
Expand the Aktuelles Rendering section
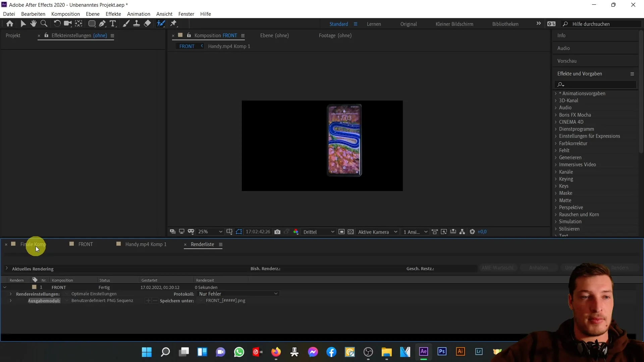click(7, 268)
